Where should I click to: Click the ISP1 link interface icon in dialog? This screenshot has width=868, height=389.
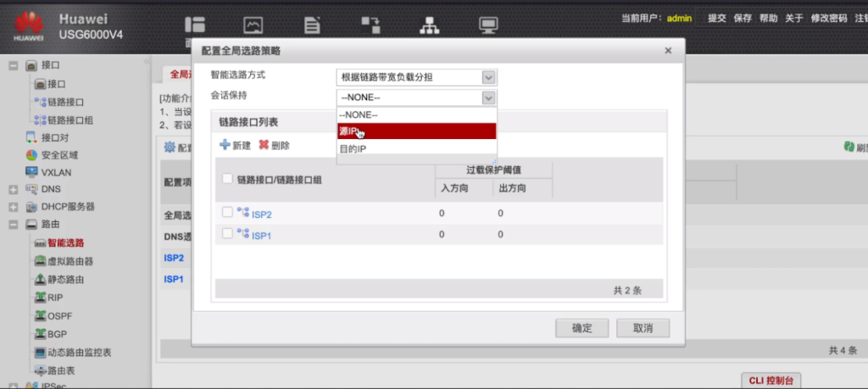(243, 234)
